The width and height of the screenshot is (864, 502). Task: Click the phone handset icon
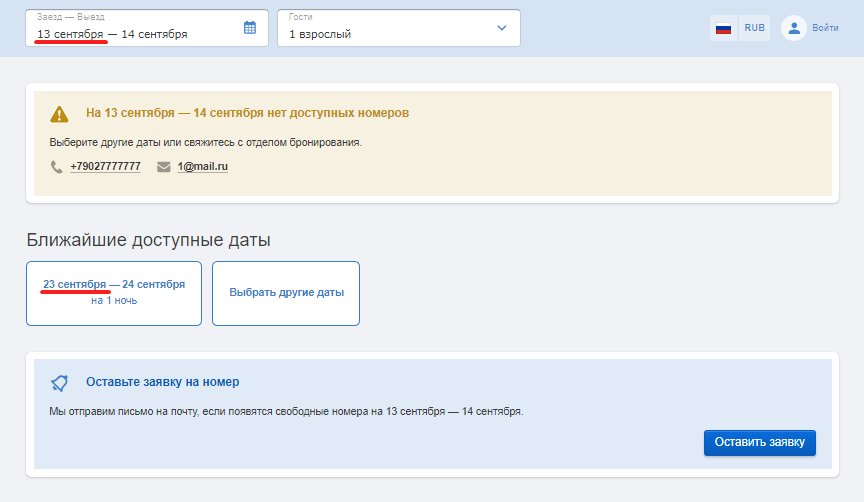pos(56,166)
